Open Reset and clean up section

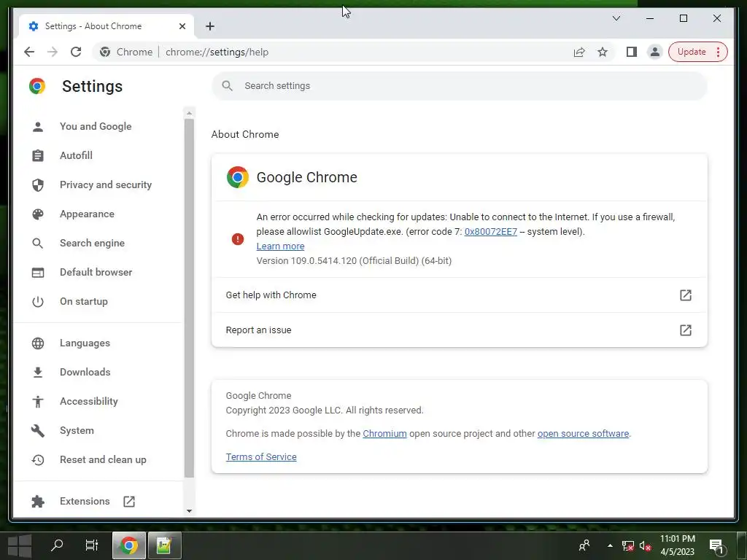coord(103,459)
